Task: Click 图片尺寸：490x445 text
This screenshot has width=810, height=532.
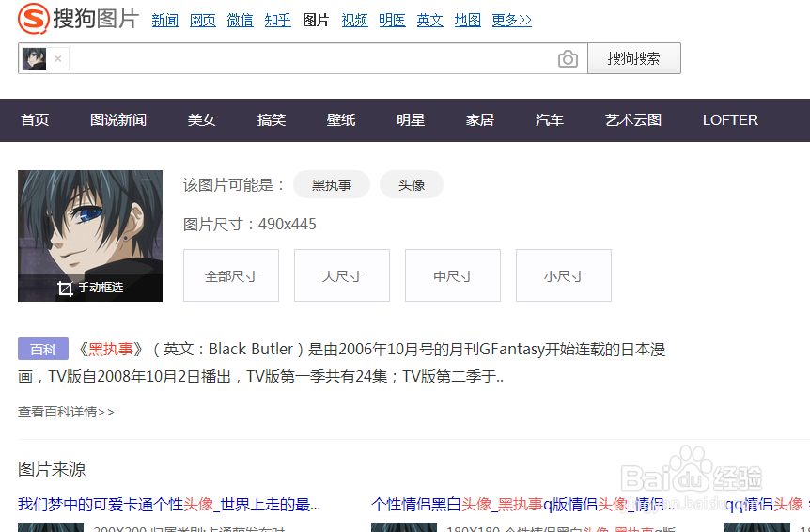Action: click(250, 224)
